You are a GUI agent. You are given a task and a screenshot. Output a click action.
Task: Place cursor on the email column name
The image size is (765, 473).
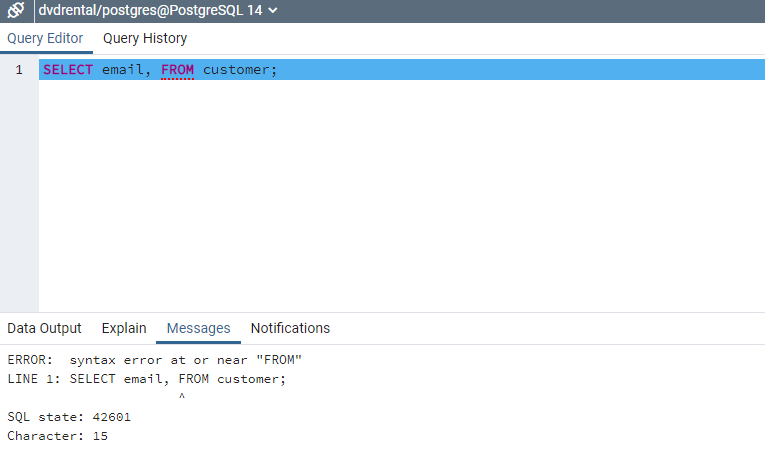[125, 70]
